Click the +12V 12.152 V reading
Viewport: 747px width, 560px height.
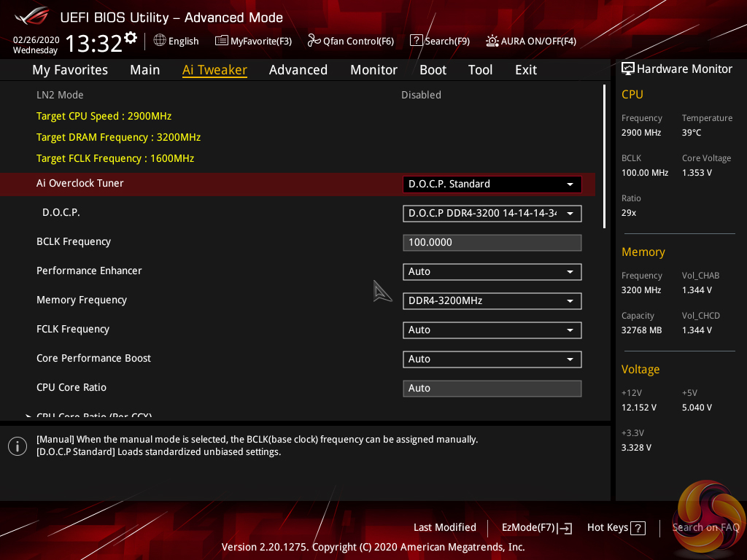tap(639, 408)
